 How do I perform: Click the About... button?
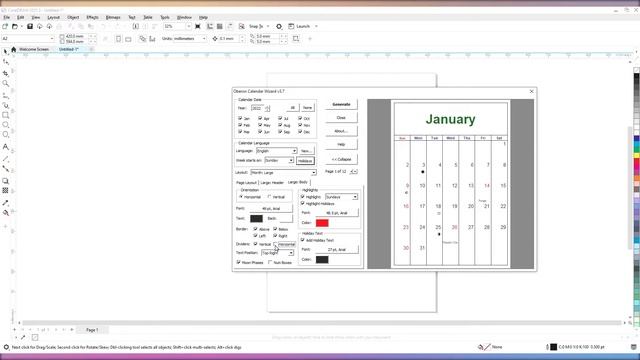pyautogui.click(x=341, y=131)
